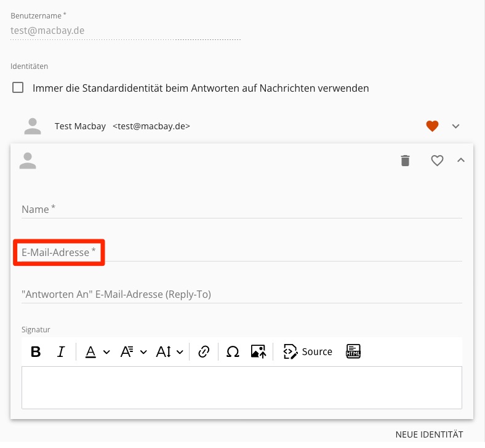Mark new identity as default with outlined heart
The height and width of the screenshot is (448, 485).
tap(437, 161)
